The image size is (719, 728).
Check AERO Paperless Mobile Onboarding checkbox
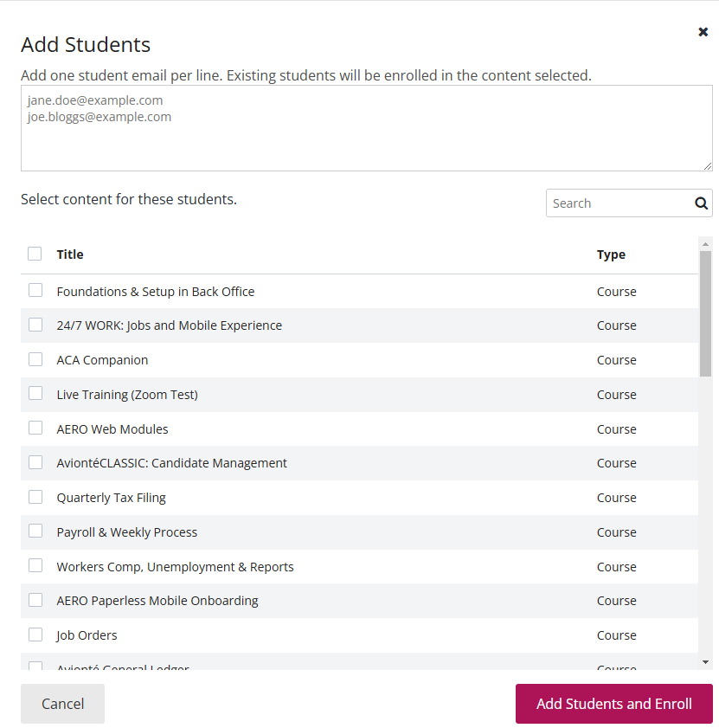pyautogui.click(x=35, y=600)
